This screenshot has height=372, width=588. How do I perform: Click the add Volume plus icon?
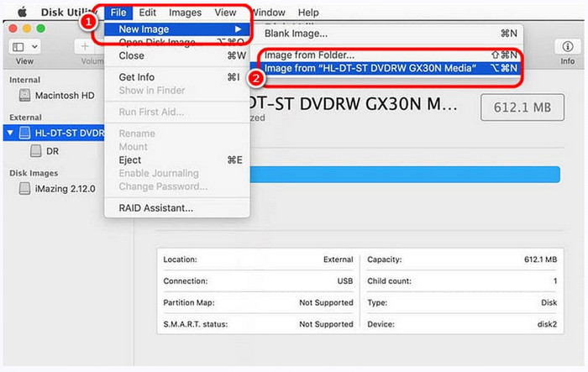pyautogui.click(x=86, y=46)
